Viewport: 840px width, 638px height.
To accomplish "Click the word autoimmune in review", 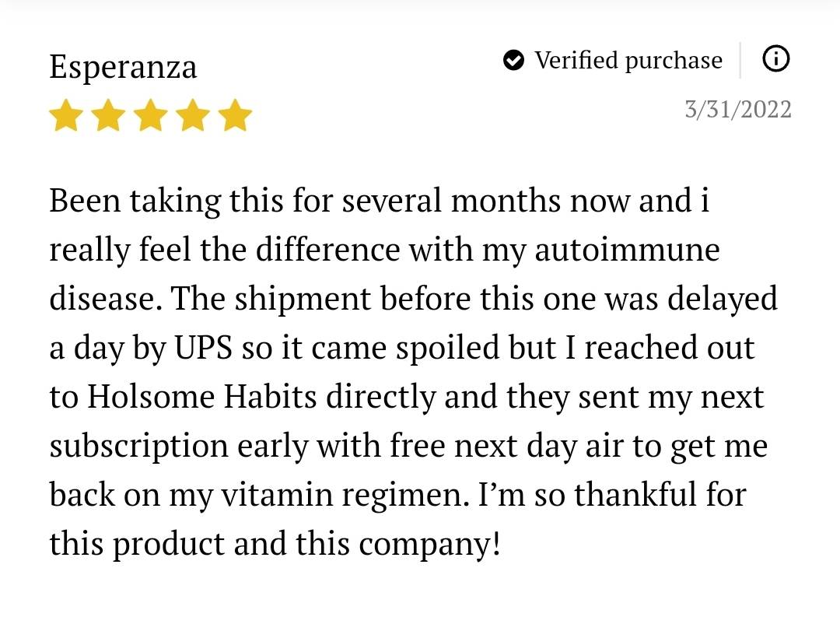I will [628, 251].
